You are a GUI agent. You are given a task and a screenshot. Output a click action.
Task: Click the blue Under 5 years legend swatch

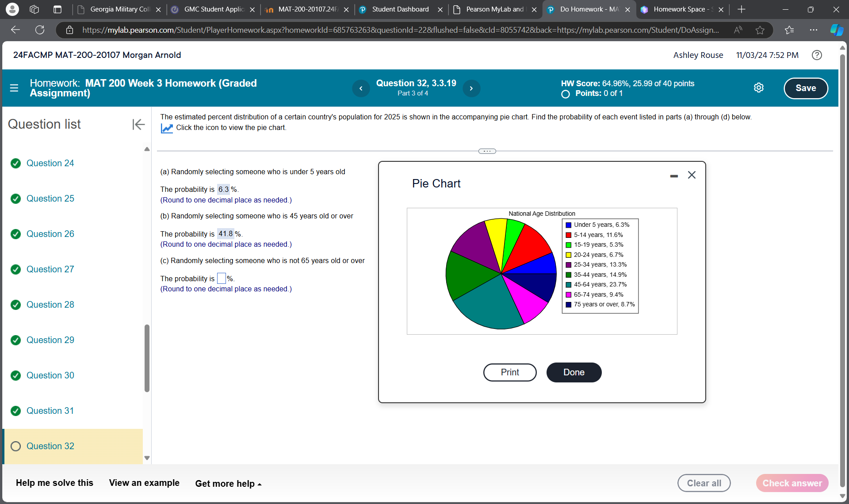click(568, 225)
